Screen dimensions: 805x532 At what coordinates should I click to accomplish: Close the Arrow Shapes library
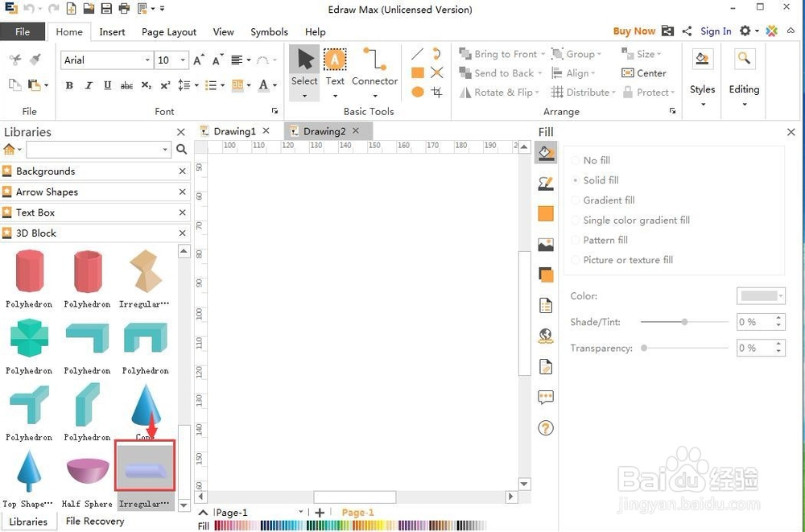tap(182, 192)
